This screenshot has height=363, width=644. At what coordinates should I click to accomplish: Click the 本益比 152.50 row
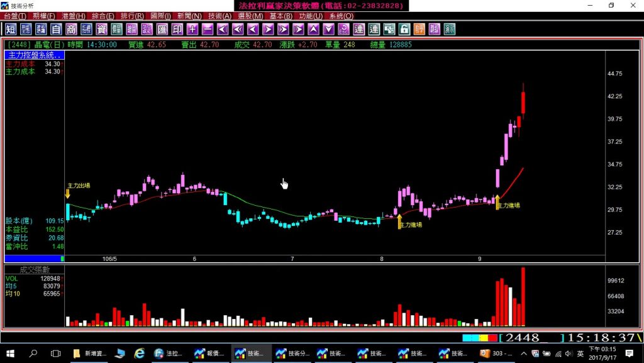point(35,230)
